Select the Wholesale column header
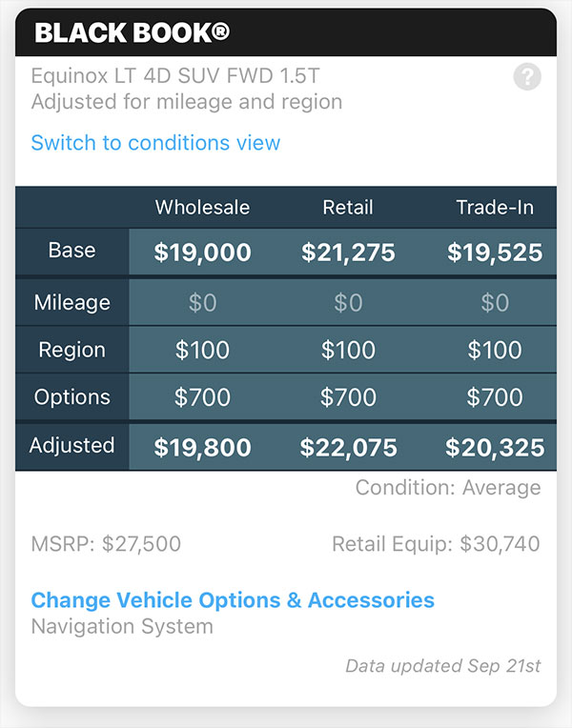Viewport: 572px width, 728px height. 202,207
